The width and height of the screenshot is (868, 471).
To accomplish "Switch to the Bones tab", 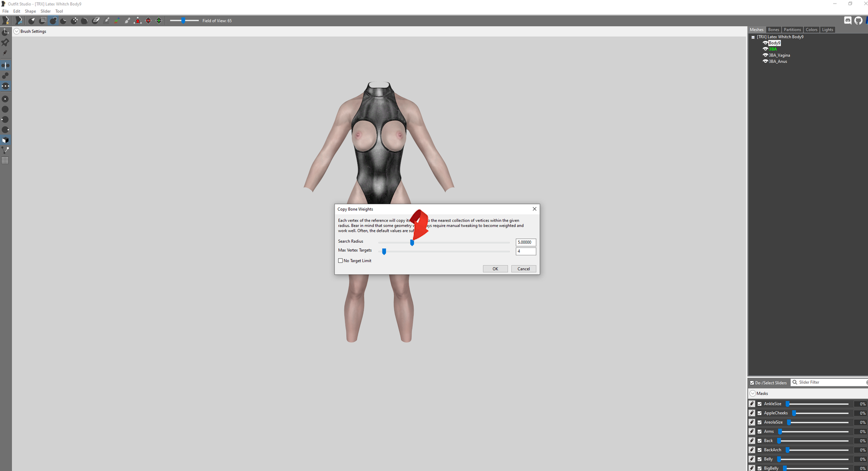I will (x=774, y=30).
